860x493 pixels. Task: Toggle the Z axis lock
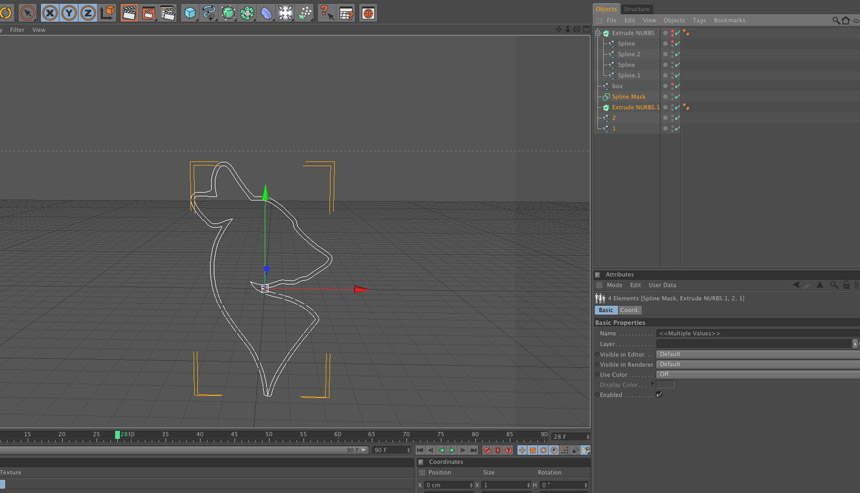coord(88,13)
